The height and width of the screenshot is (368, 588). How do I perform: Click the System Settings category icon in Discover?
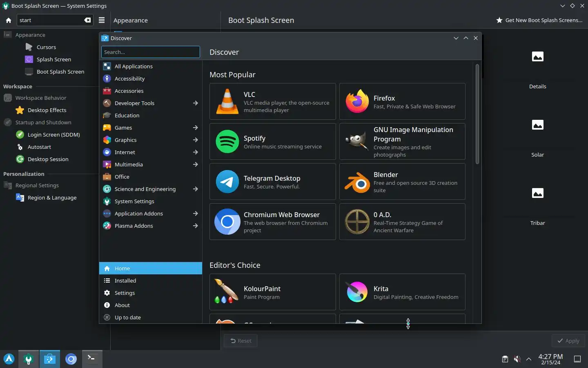pyautogui.click(x=107, y=201)
